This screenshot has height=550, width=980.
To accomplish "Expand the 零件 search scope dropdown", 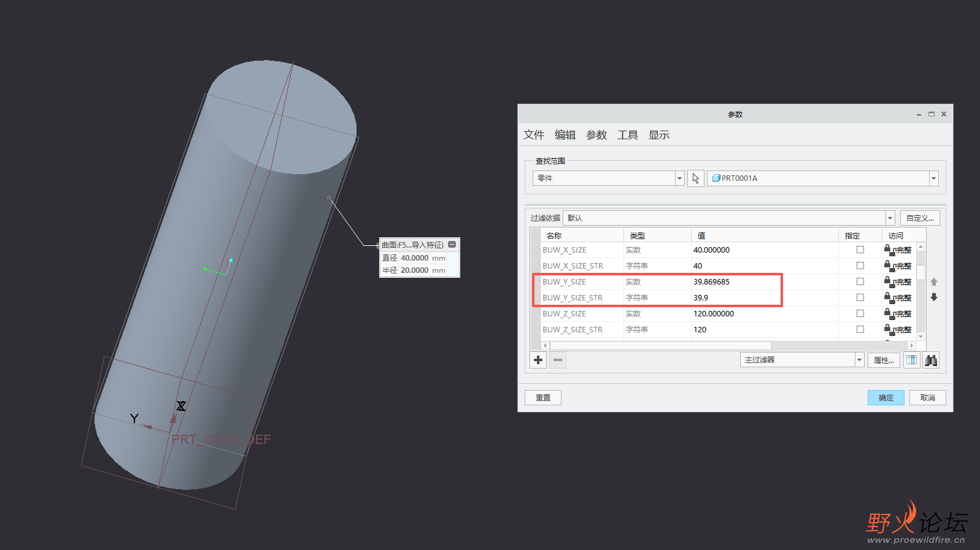I will click(x=679, y=178).
